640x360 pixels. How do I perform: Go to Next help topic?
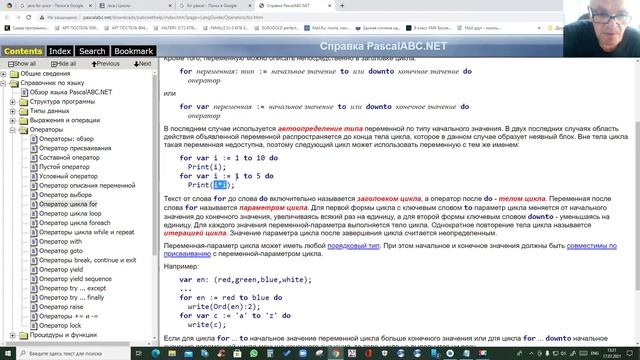142,64
